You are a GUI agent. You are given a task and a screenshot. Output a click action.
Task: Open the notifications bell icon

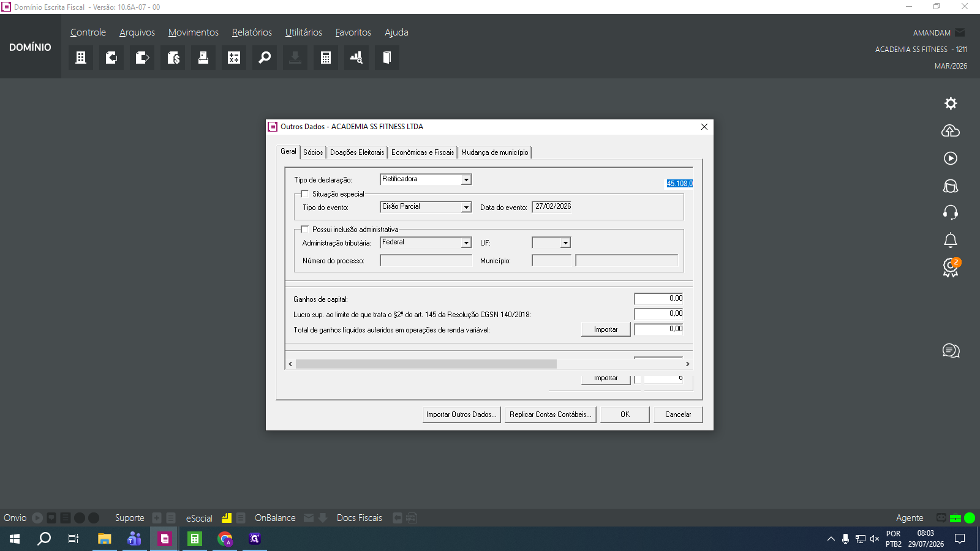pyautogui.click(x=951, y=240)
